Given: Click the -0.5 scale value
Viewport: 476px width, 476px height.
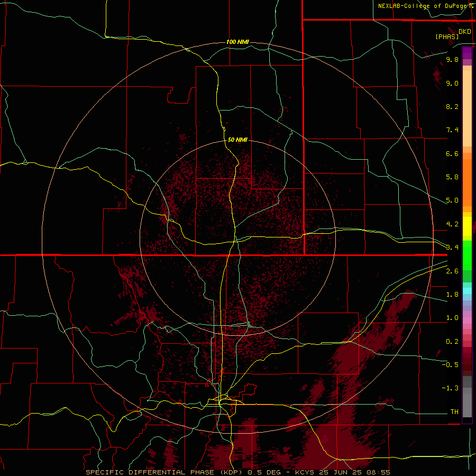Looking at the screenshot, I should [450, 364].
